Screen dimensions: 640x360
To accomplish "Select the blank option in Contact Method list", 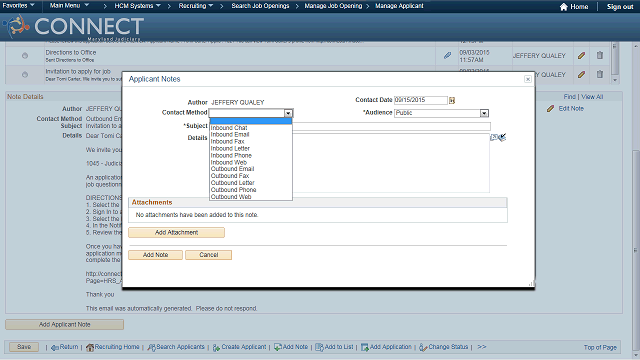I will point(251,121).
